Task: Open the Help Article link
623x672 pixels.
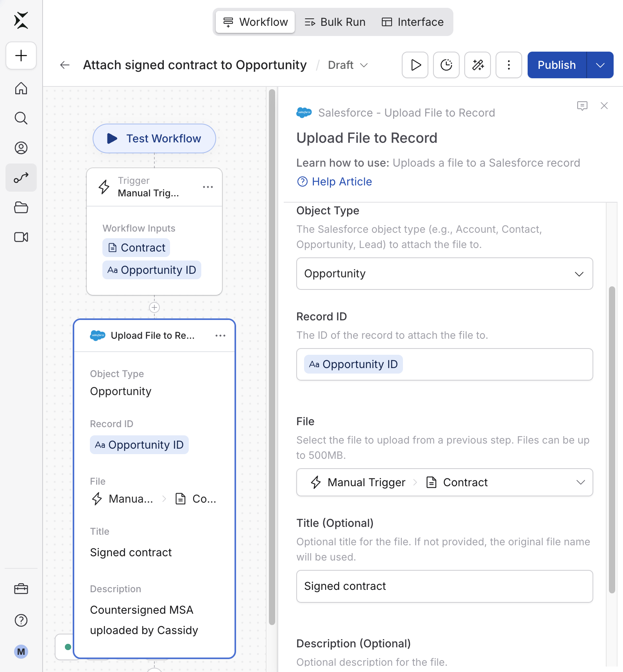Action: [x=335, y=181]
